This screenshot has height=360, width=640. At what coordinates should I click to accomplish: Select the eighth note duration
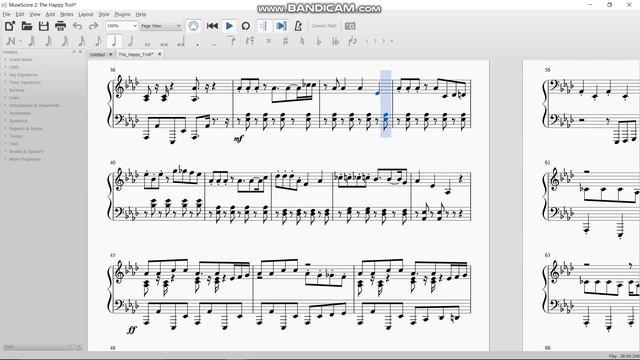(x=98, y=41)
